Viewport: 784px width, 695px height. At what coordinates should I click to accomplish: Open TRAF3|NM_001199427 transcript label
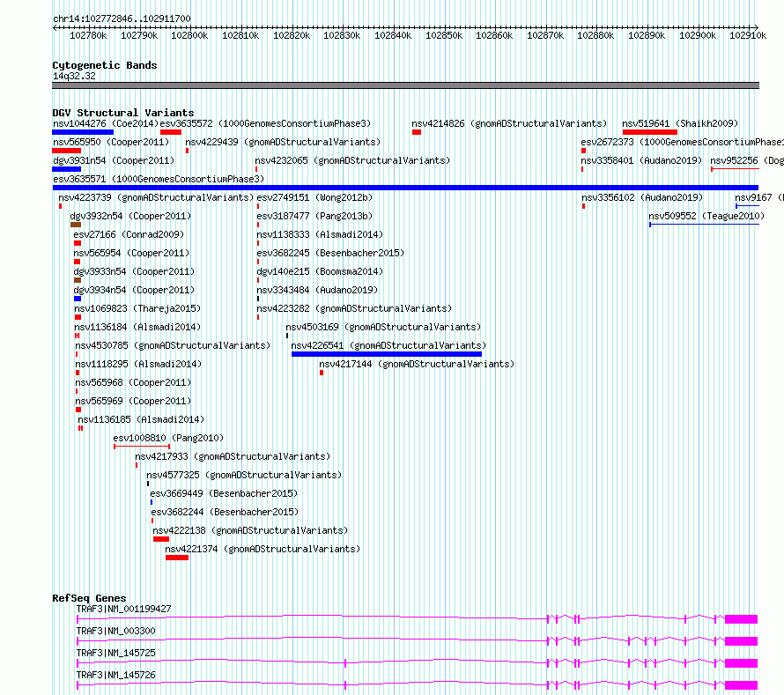coord(123,609)
